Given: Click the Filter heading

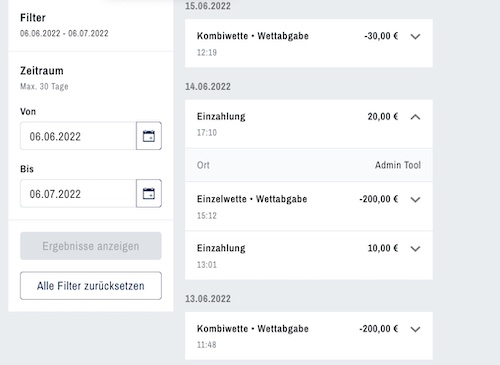Looking at the screenshot, I should pyautogui.click(x=33, y=18).
